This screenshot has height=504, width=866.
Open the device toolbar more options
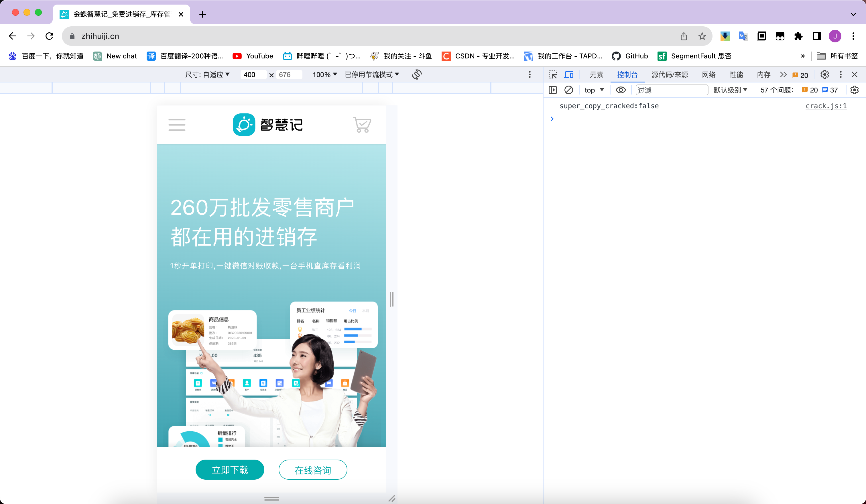coord(530,74)
